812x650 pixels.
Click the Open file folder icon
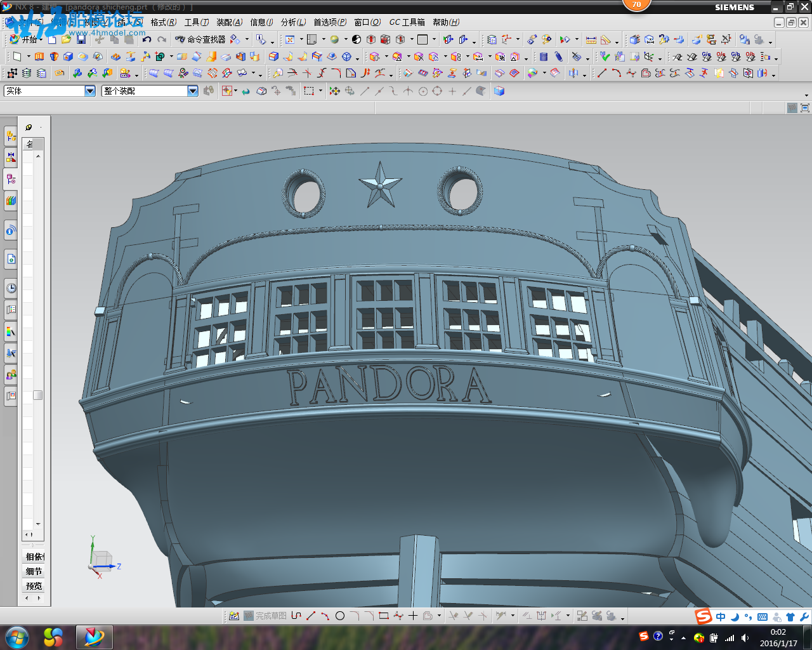tap(67, 39)
